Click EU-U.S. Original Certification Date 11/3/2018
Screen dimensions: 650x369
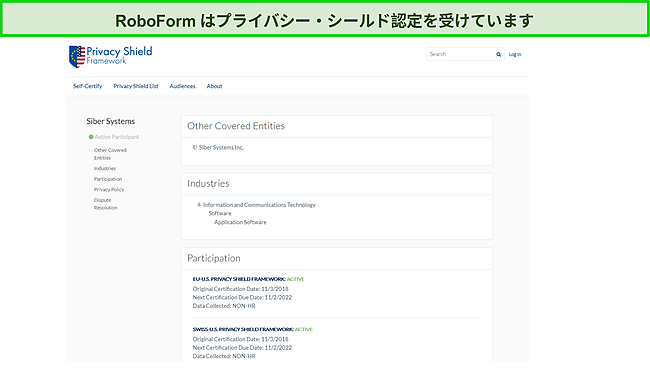click(x=240, y=289)
